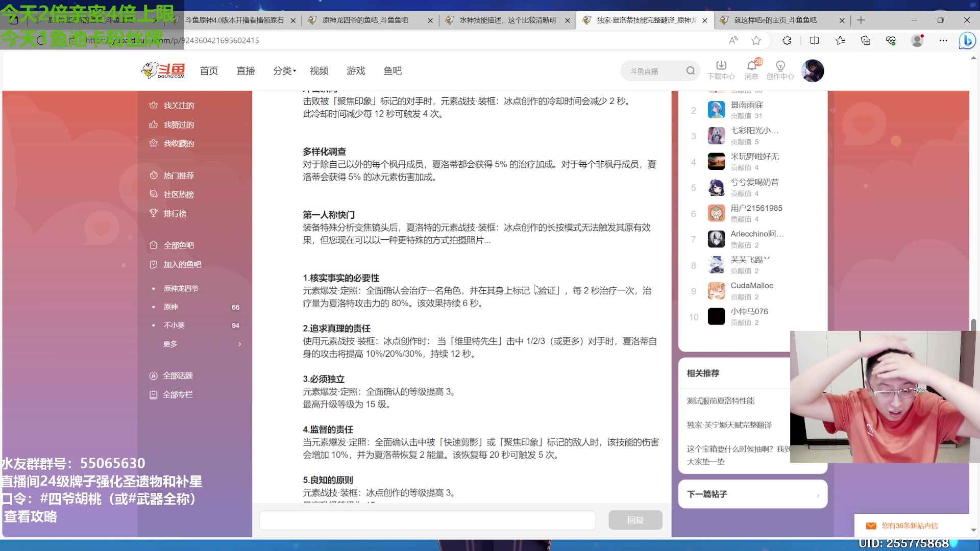Click the 回复 reply button
The width and height of the screenshot is (980, 551).
tap(635, 519)
